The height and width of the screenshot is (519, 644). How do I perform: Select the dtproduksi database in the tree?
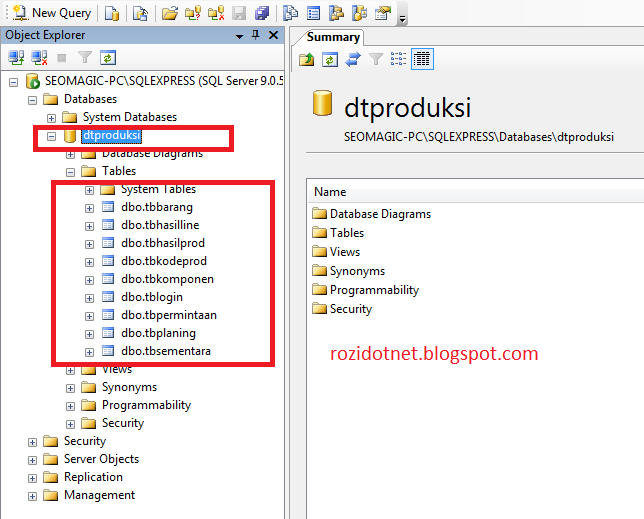tap(111, 135)
